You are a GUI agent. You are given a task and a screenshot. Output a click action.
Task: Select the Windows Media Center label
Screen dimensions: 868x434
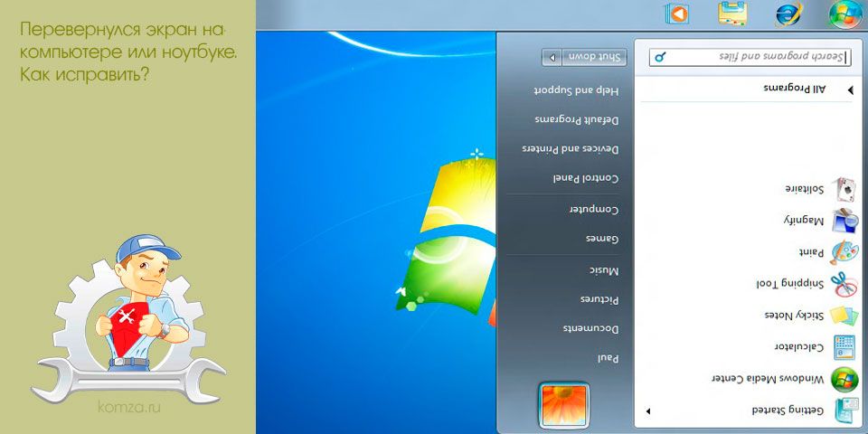tap(768, 379)
